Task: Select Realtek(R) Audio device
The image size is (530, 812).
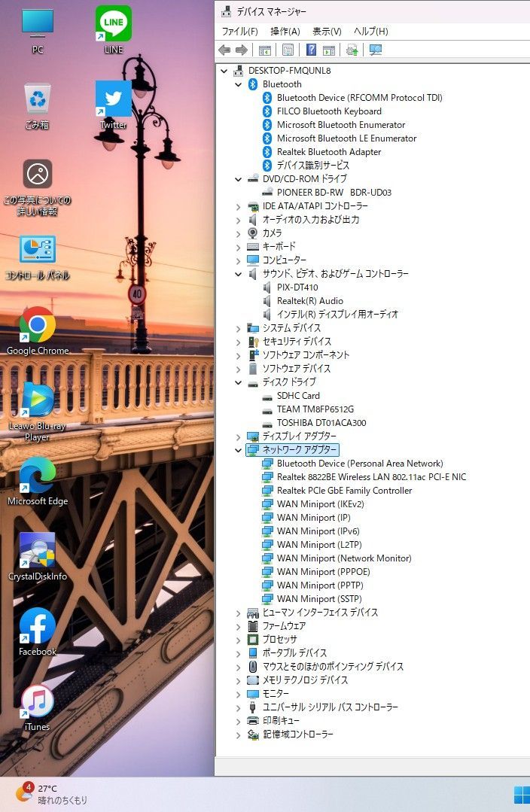Action: click(x=310, y=301)
